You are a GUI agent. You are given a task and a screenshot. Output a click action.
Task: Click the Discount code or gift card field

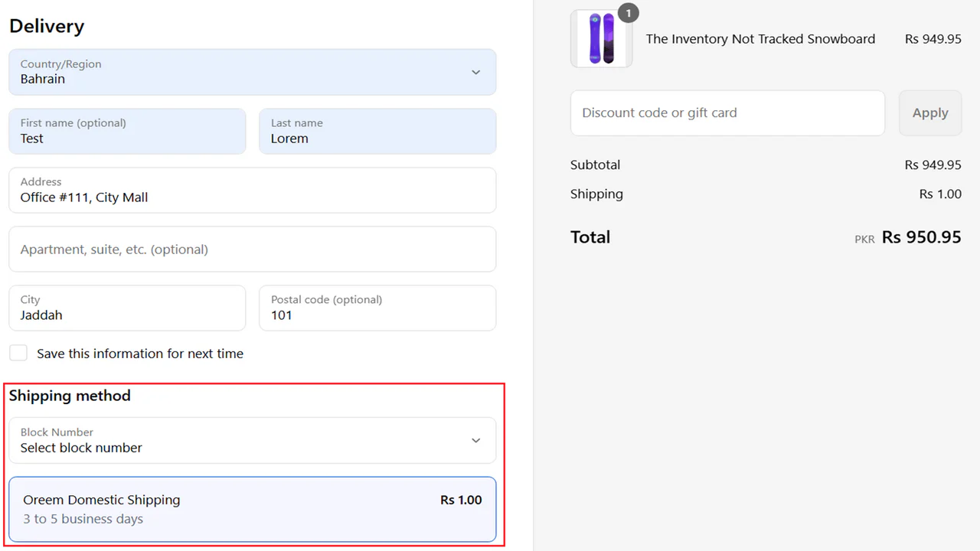click(x=727, y=112)
